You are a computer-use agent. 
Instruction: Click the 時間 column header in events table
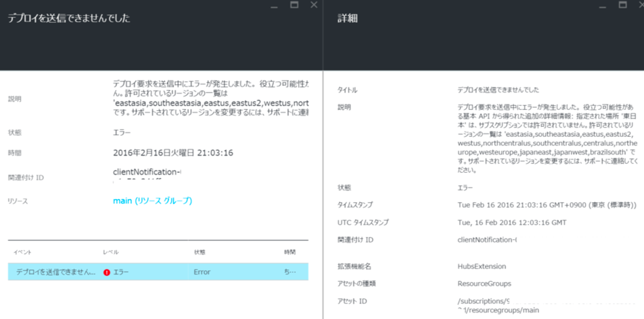[x=290, y=252]
